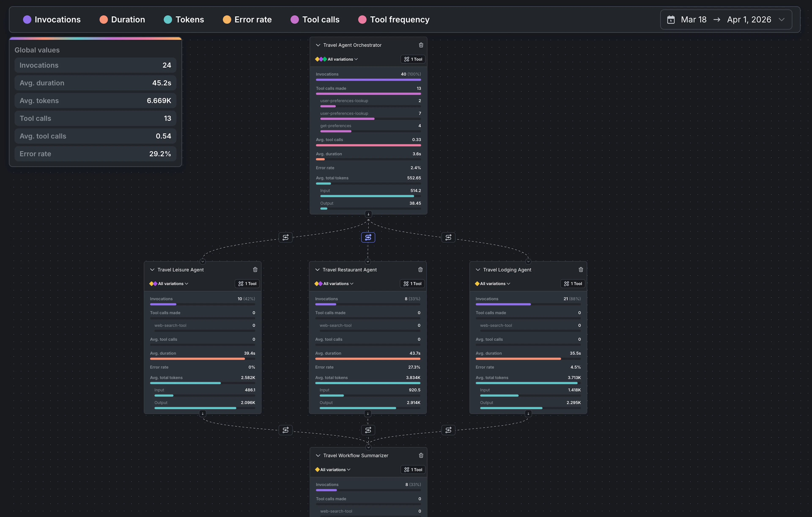812x517 pixels.
Task: Click the route icon leading to Travel Lodging Agent
Action: point(448,237)
